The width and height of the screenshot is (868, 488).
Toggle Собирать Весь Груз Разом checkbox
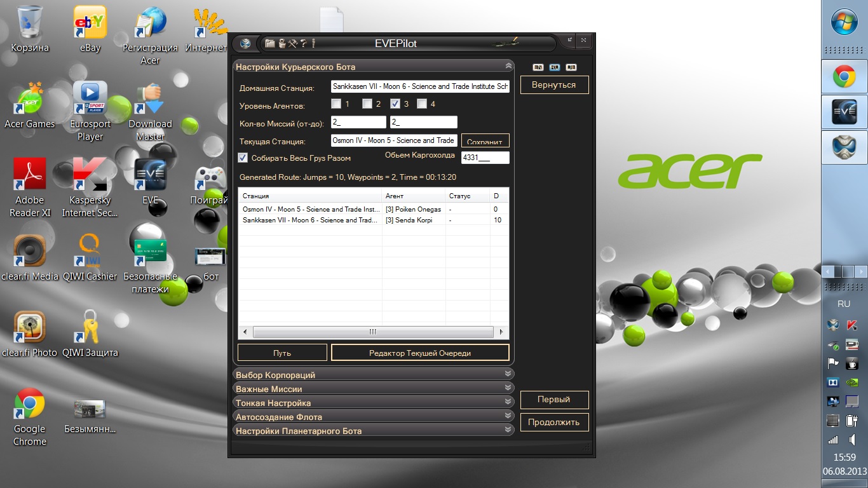243,158
